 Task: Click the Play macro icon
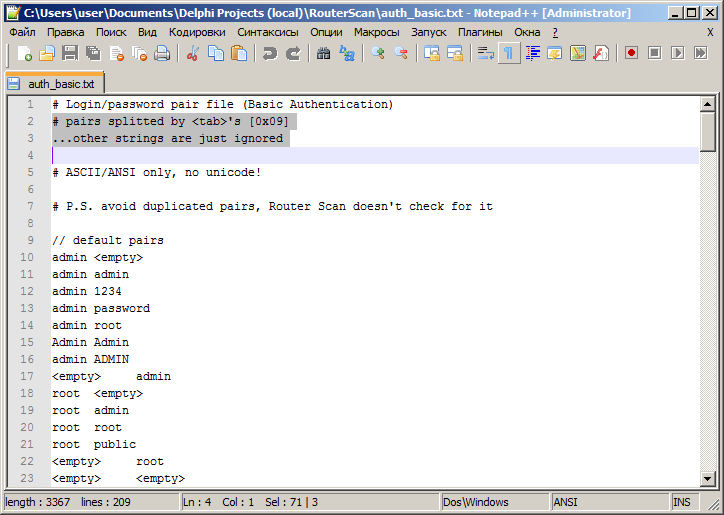[x=677, y=53]
